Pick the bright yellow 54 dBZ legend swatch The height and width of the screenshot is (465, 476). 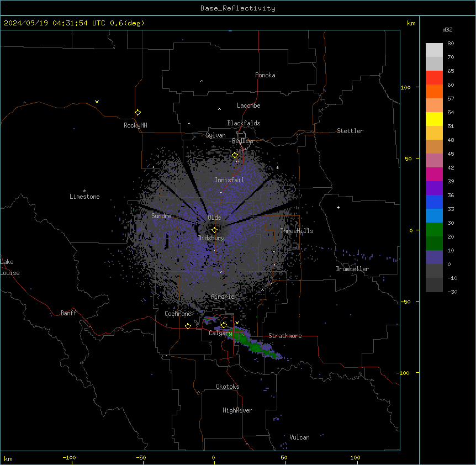tap(434, 119)
